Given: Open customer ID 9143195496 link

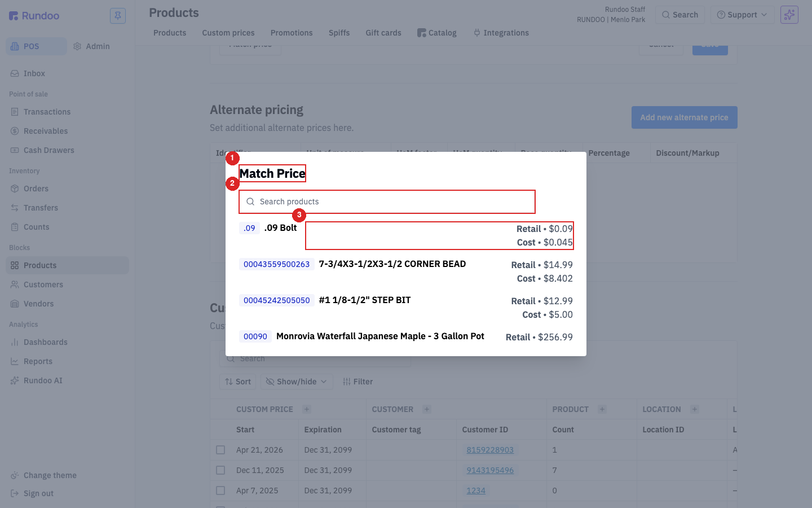Looking at the screenshot, I should coord(490,470).
